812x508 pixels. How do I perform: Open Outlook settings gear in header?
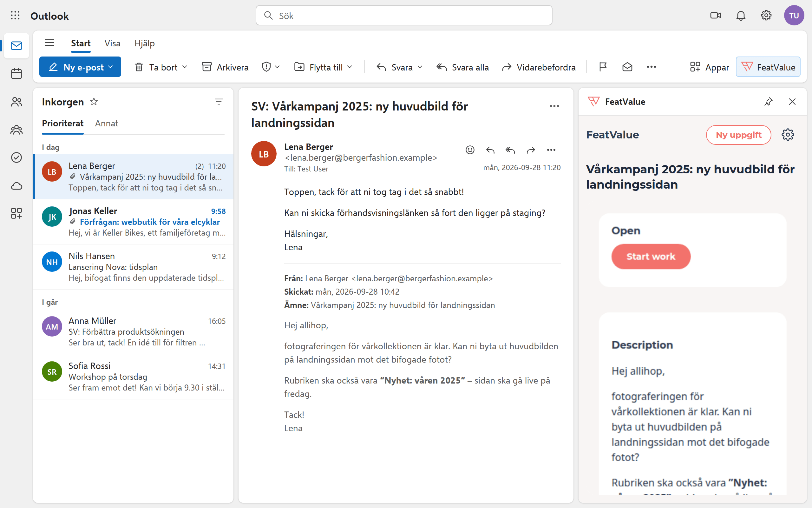(x=766, y=16)
